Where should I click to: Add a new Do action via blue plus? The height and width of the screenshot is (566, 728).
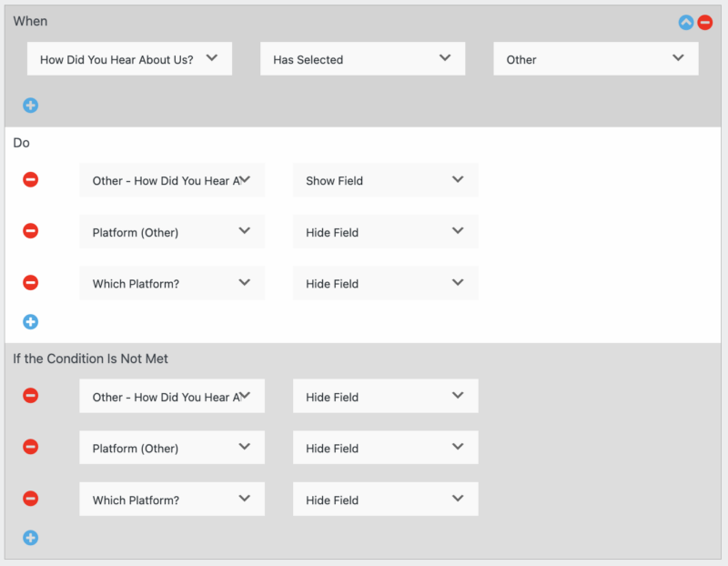click(31, 321)
